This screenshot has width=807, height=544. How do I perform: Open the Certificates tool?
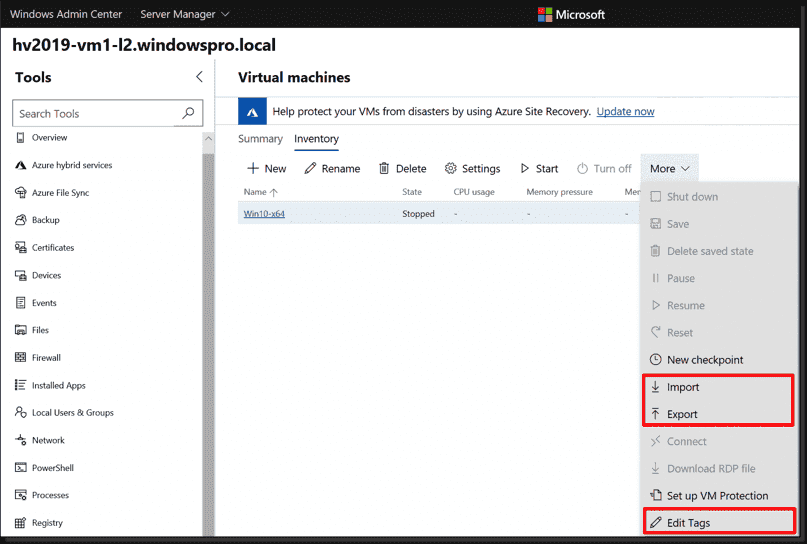[x=45, y=248]
